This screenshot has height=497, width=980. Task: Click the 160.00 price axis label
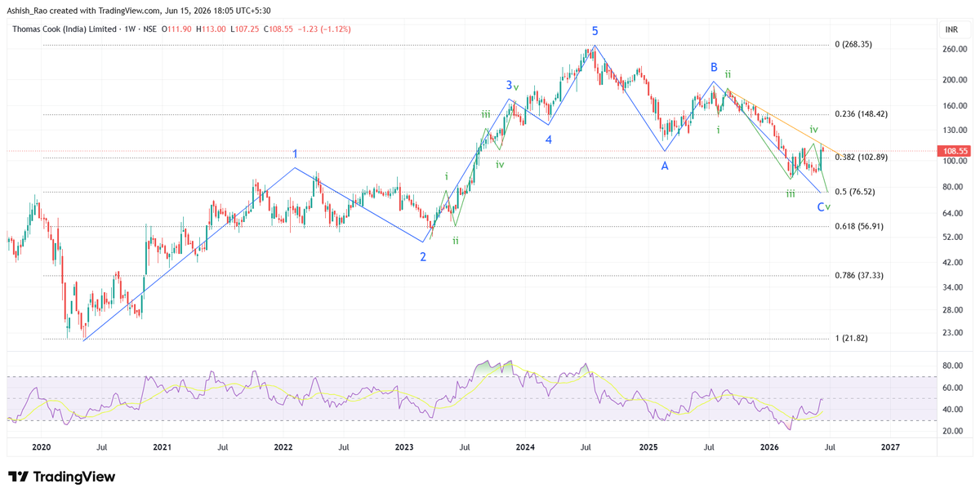pos(954,106)
